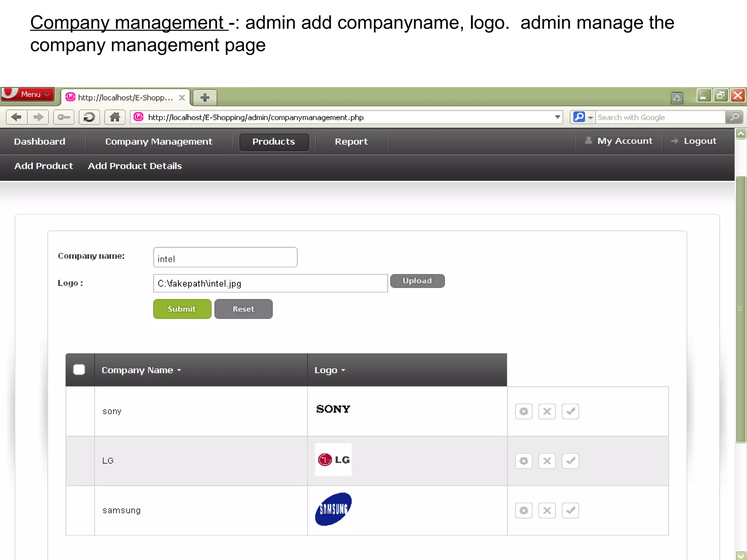Click the gear edit icon for LG
The height and width of the screenshot is (560, 747).
point(524,461)
